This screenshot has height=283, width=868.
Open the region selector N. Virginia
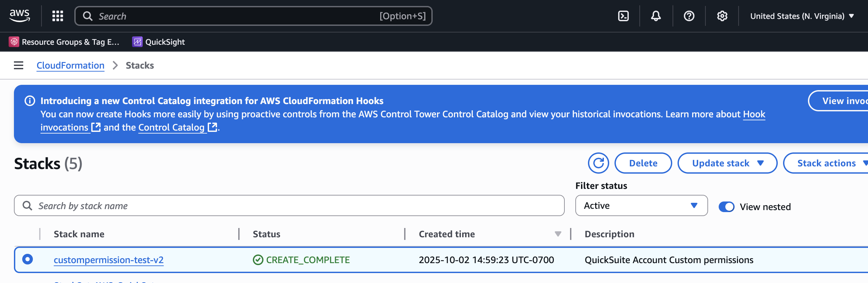click(802, 16)
